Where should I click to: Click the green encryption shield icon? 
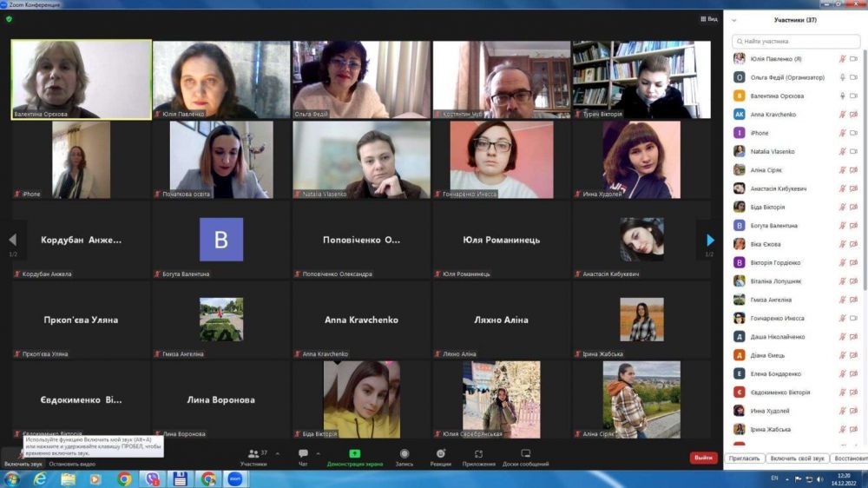click(9, 18)
